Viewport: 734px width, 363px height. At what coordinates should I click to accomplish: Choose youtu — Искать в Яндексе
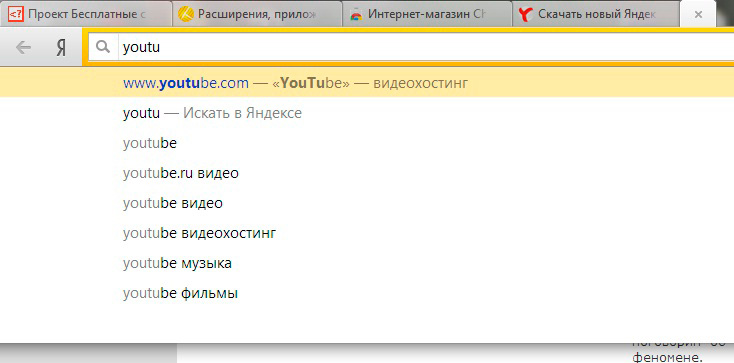click(x=367, y=113)
